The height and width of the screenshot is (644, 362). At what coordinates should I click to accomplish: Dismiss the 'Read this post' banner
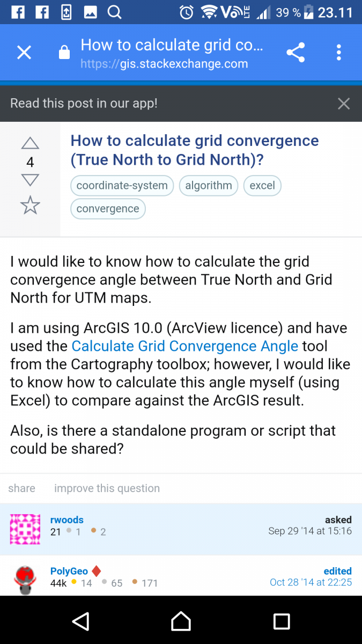(344, 104)
